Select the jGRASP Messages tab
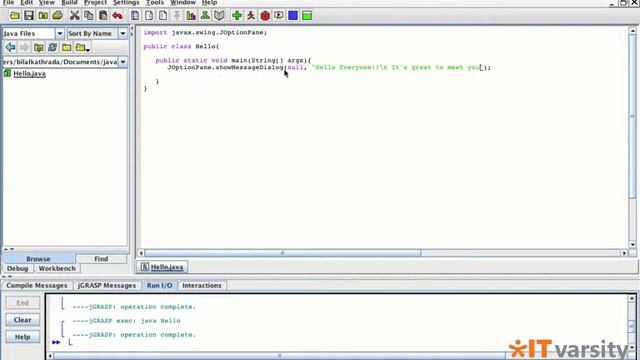640x360 pixels. click(107, 285)
